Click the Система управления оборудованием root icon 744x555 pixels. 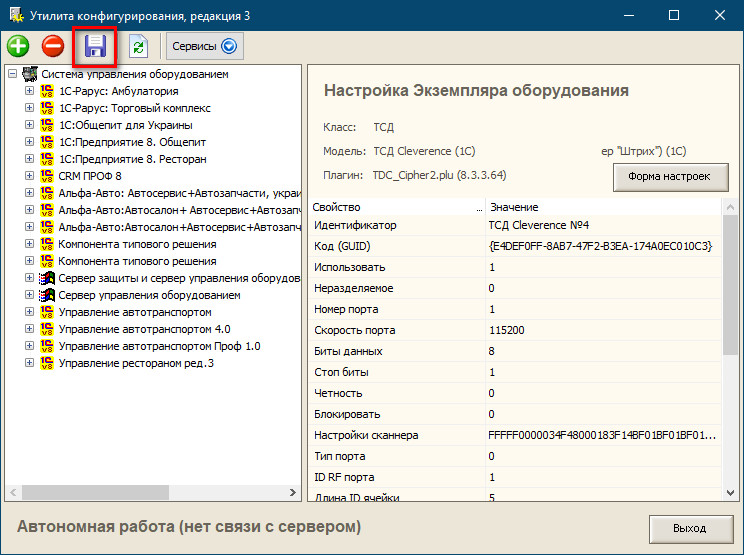[x=30, y=74]
